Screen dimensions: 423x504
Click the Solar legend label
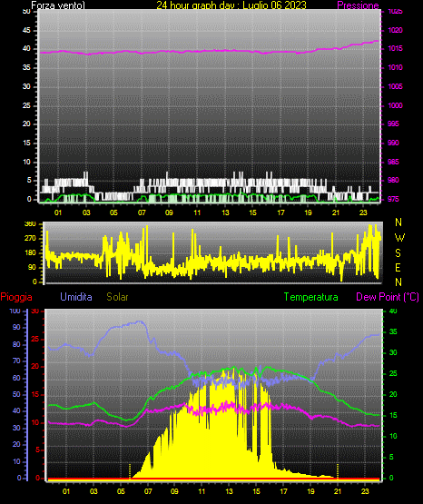pyautogui.click(x=117, y=297)
